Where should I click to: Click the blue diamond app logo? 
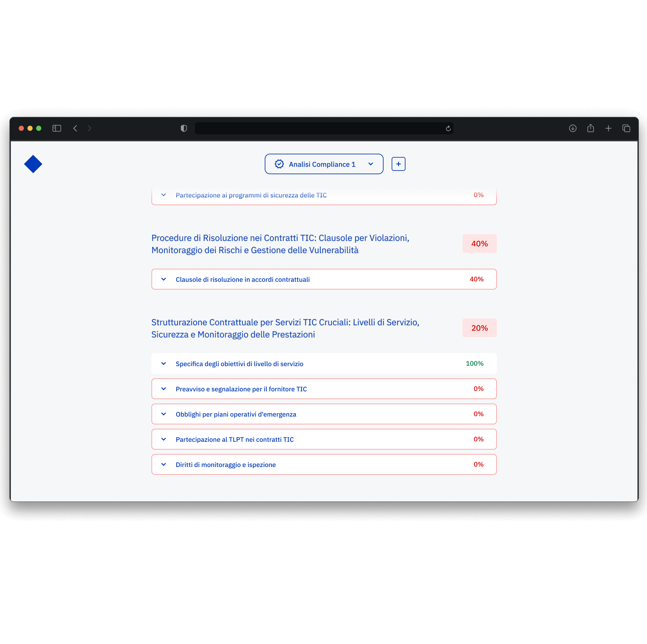[33, 164]
